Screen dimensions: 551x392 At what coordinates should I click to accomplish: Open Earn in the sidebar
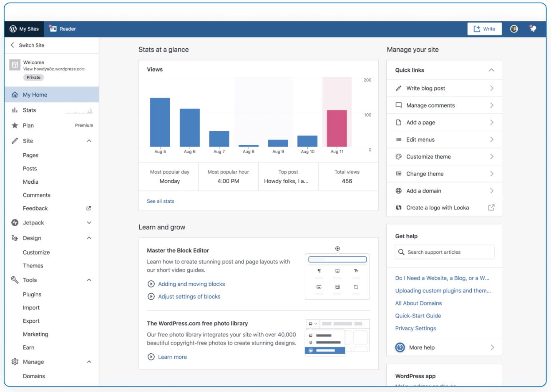pyautogui.click(x=28, y=347)
